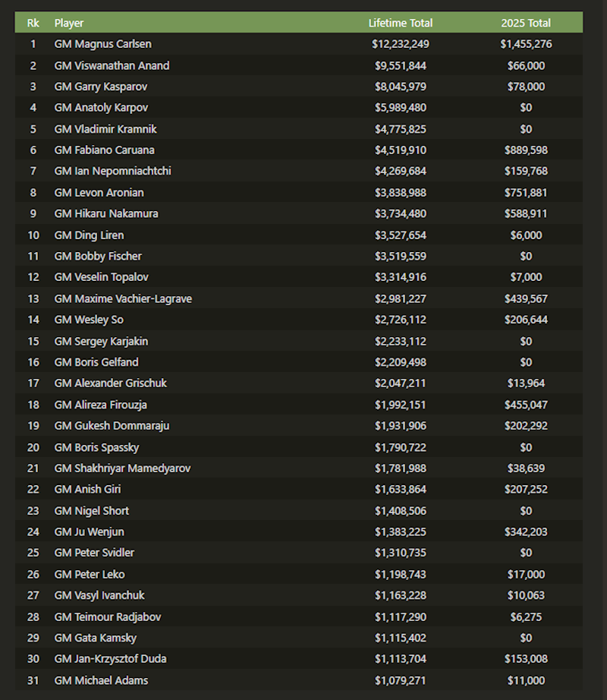This screenshot has width=607, height=700.
Task: Click the Rk column header
Action: click(x=33, y=23)
